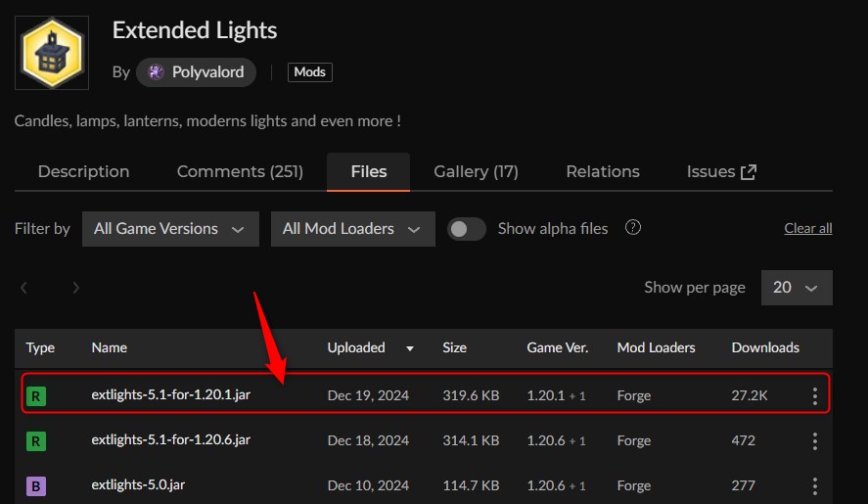Open Show per page 20 dropdown

point(797,288)
